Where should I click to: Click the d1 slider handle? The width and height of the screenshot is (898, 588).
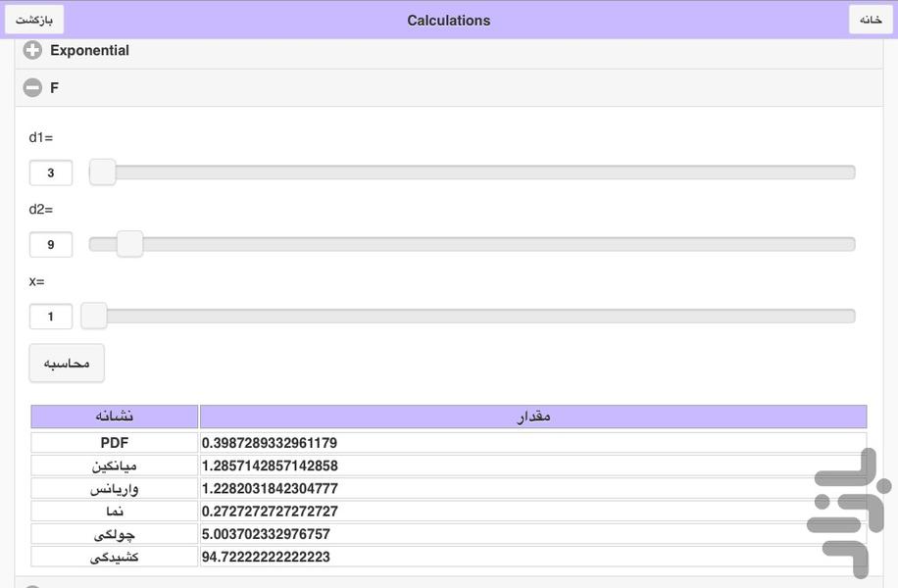tap(103, 172)
